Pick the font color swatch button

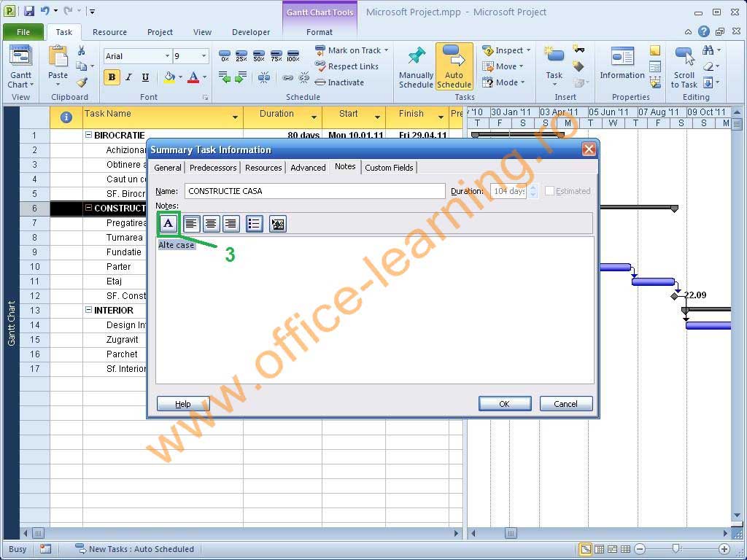193,77
